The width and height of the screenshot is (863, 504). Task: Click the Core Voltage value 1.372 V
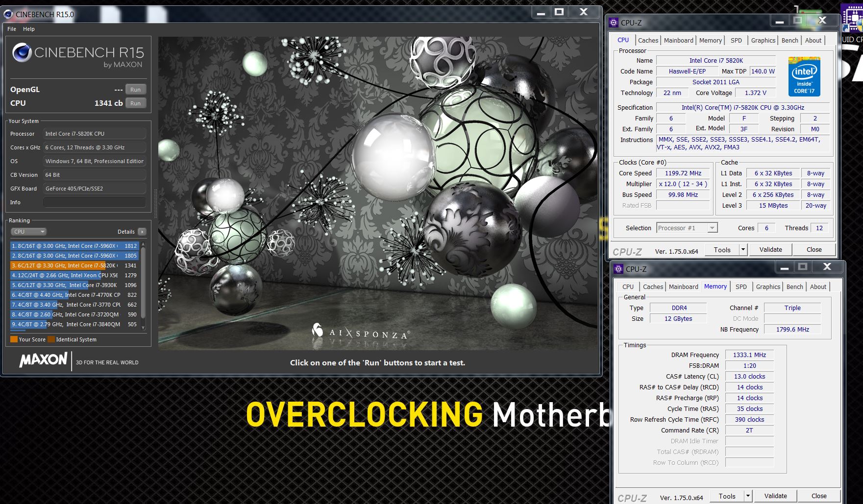pyautogui.click(x=756, y=93)
